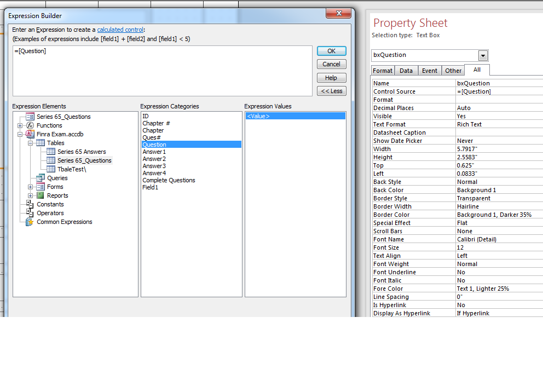Open the bxQuestion selection dropdown
Viewport: 543px width, 392px height.
click(x=483, y=55)
